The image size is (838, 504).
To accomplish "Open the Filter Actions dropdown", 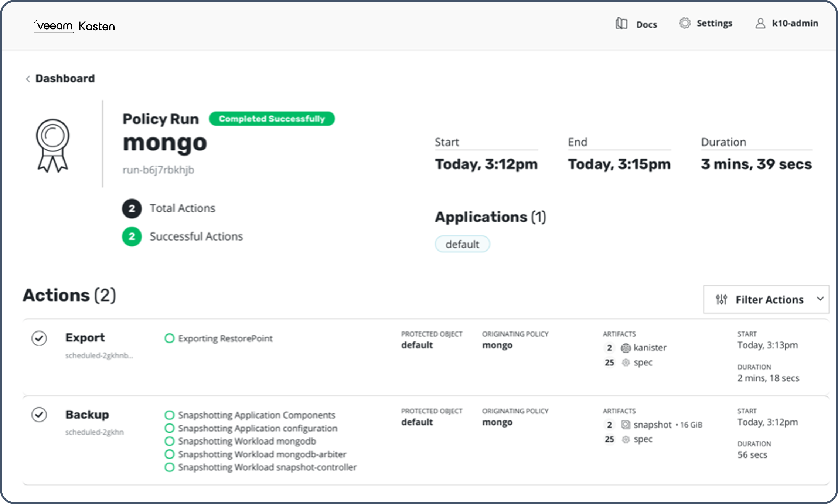I will (x=766, y=299).
